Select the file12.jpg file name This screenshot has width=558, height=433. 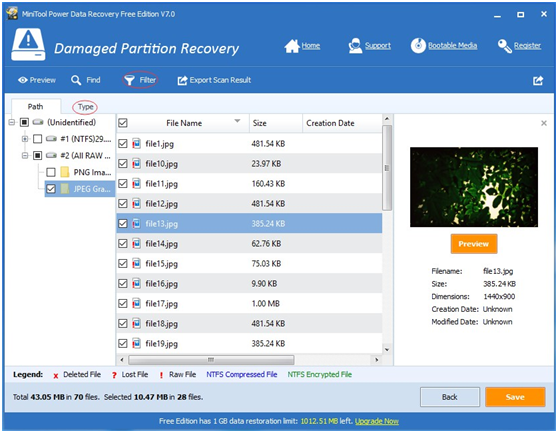point(161,204)
